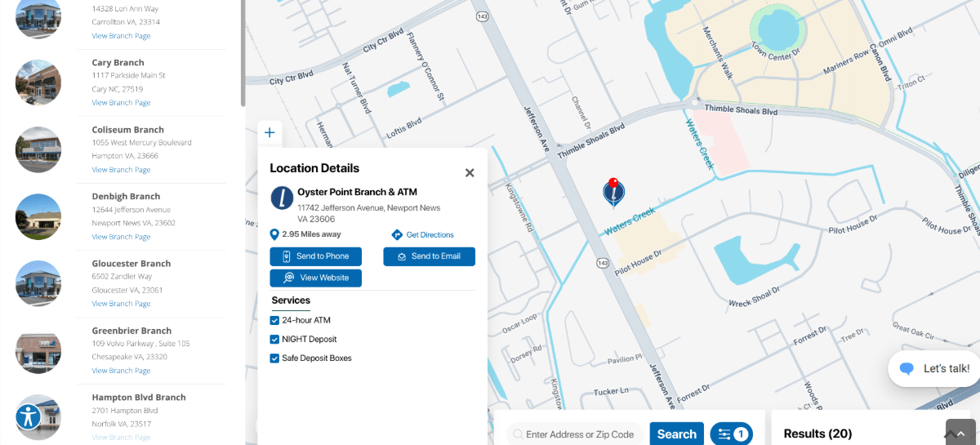Image resolution: width=980 pixels, height=445 pixels.
Task: Click View Website button
Action: [x=315, y=278]
